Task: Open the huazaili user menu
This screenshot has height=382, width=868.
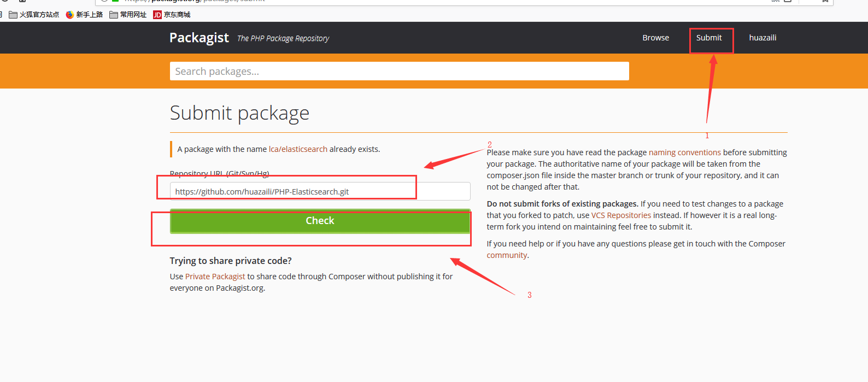Action: coord(763,38)
